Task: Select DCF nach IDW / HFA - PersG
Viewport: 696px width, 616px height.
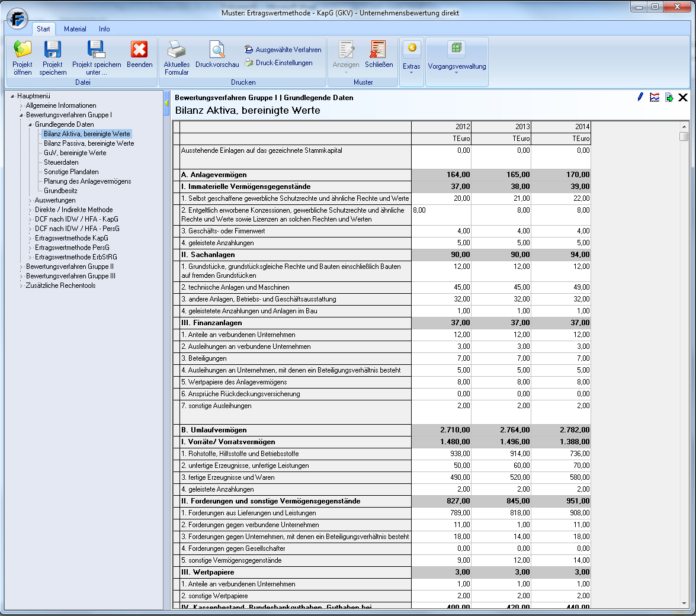Action: tap(77, 229)
